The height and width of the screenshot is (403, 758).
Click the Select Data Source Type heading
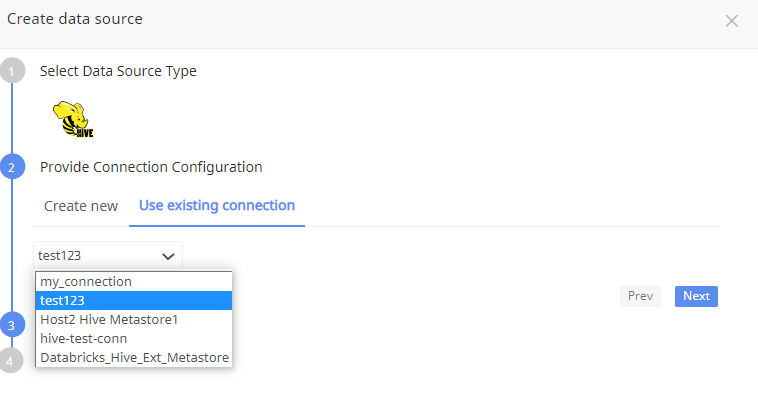click(x=118, y=71)
